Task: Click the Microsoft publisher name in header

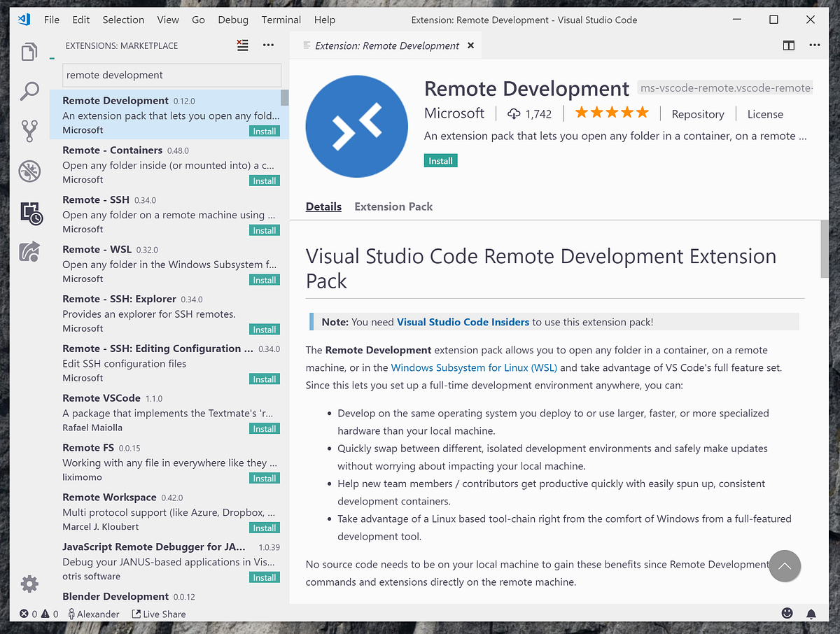Action: [x=454, y=113]
